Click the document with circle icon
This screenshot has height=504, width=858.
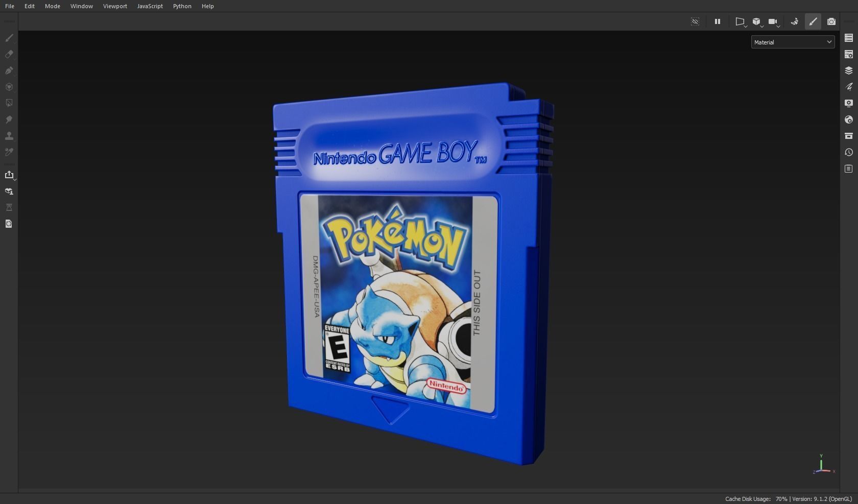[9, 224]
